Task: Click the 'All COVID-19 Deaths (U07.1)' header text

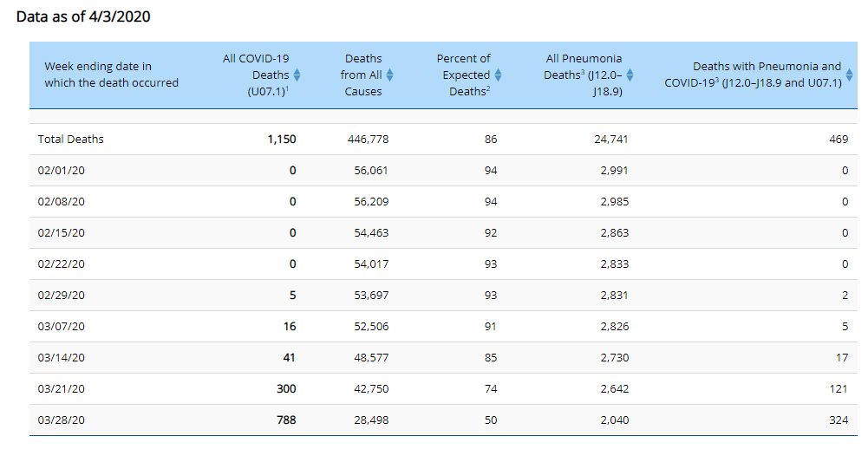Action: tap(256, 75)
